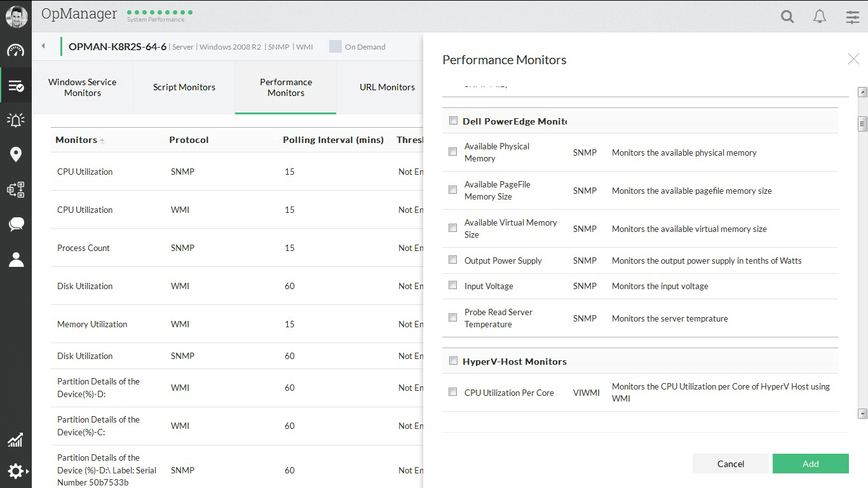Open the alarms bell icon in sidebar
Screen dimensions: 868x488
tap(16, 119)
